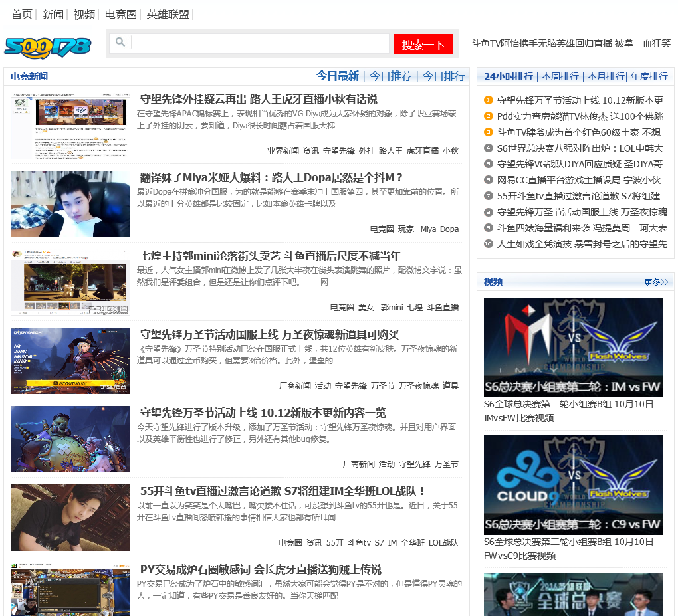678x616 pixels.
Task: Open rank 1 守望先锋万圣节活动上线
Action: [580, 100]
